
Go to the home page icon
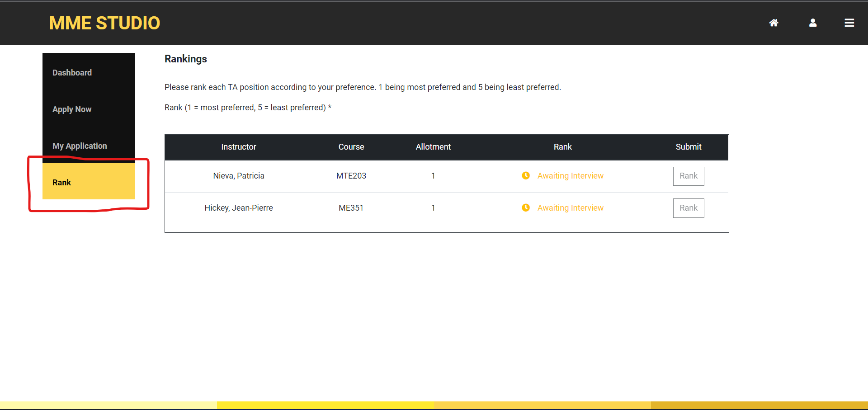[774, 23]
